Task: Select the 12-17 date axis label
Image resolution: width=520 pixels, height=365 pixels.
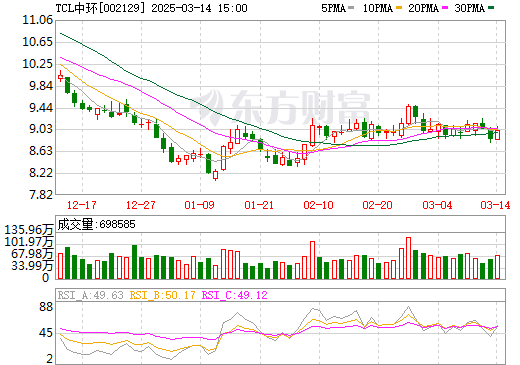Action: point(82,205)
